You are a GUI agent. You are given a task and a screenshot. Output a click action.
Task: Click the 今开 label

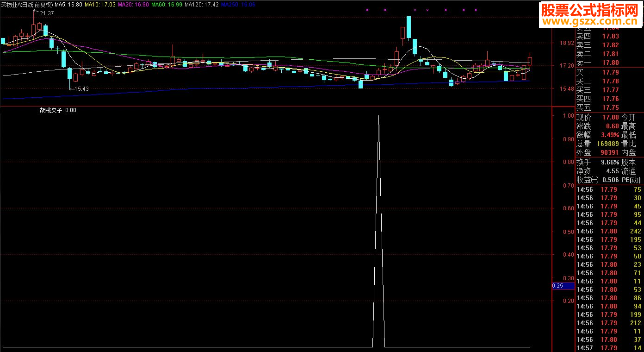point(628,118)
